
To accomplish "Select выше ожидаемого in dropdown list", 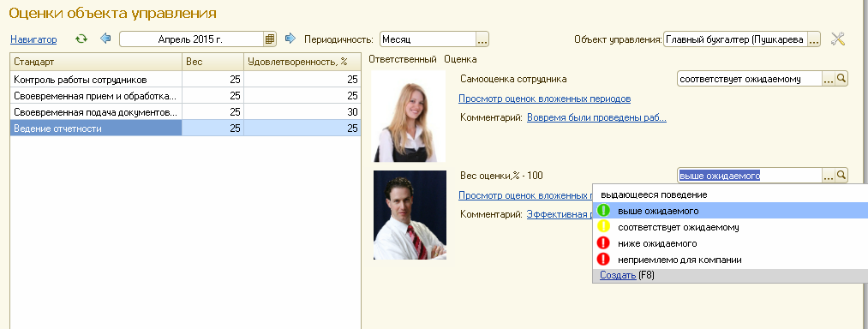I will click(730, 211).
